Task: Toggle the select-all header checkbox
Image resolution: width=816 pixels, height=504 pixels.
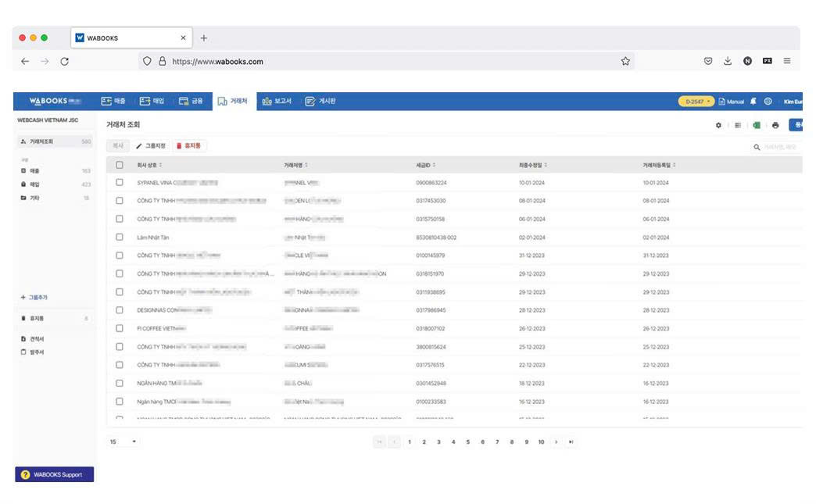Action: pyautogui.click(x=120, y=165)
